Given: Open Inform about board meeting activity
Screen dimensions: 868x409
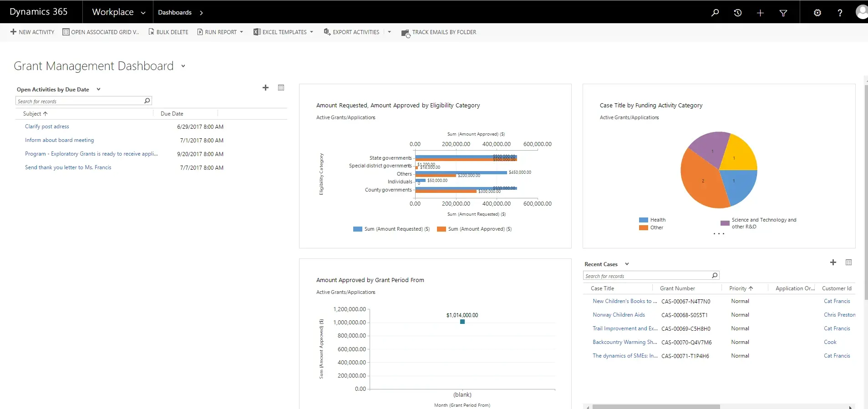Looking at the screenshot, I should coord(60,140).
